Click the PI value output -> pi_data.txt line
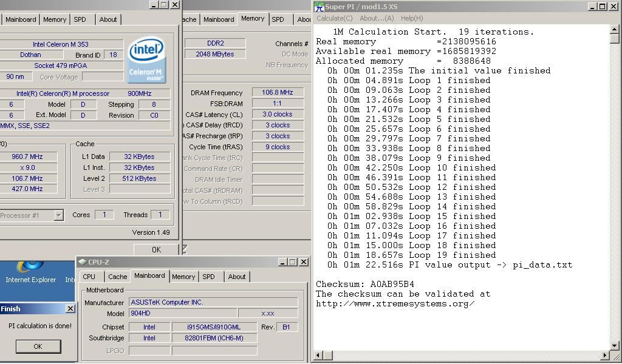Image resolution: width=622 pixels, height=364 pixels. pyautogui.click(x=450, y=265)
